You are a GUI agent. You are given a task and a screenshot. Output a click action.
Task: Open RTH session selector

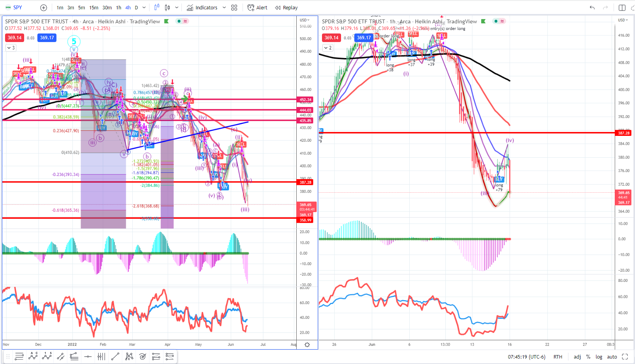(x=558, y=357)
